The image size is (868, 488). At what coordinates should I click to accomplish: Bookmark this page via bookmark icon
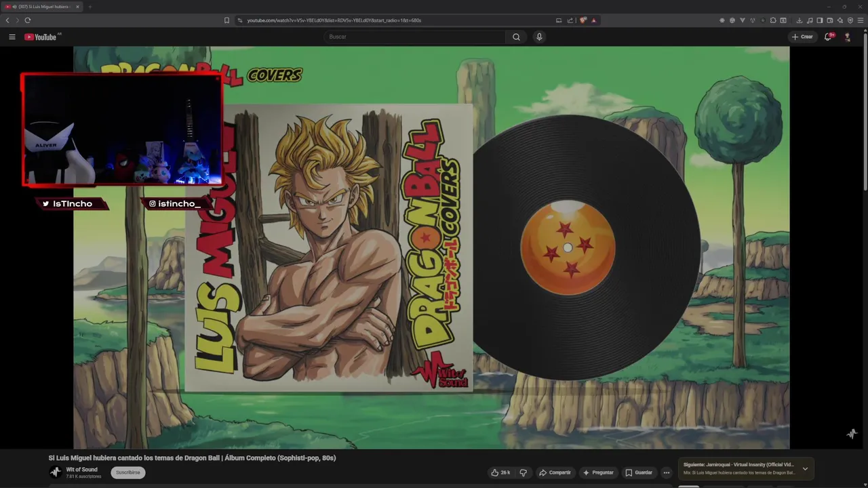(x=226, y=20)
